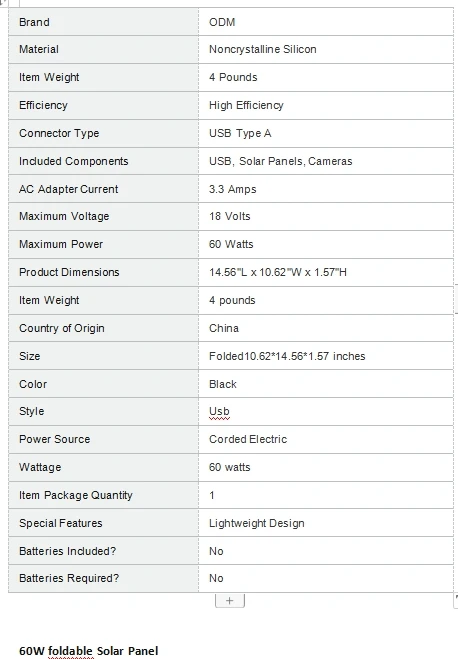Place cursor in the "ODM" brand cell

pyautogui.click(x=326, y=22)
